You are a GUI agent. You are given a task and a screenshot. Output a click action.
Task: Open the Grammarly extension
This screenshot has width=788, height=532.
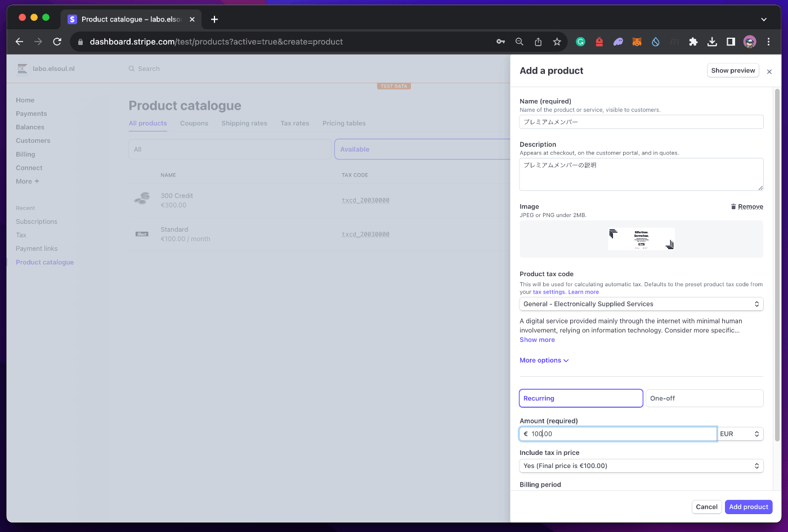point(580,42)
